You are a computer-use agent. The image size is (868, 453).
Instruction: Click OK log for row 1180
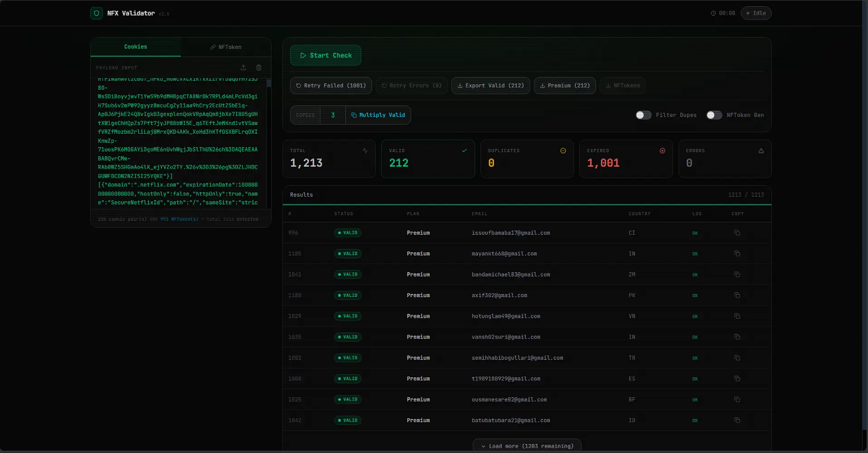point(695,296)
